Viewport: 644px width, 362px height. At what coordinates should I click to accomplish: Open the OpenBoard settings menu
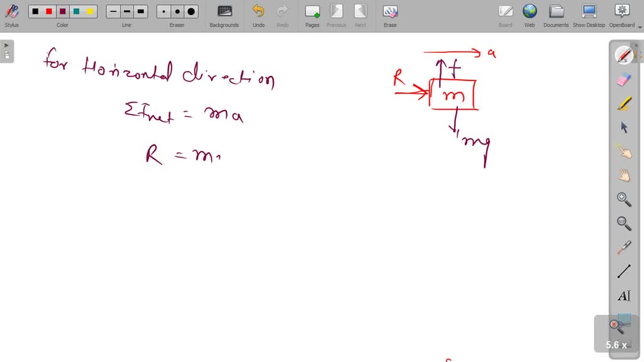click(x=621, y=11)
